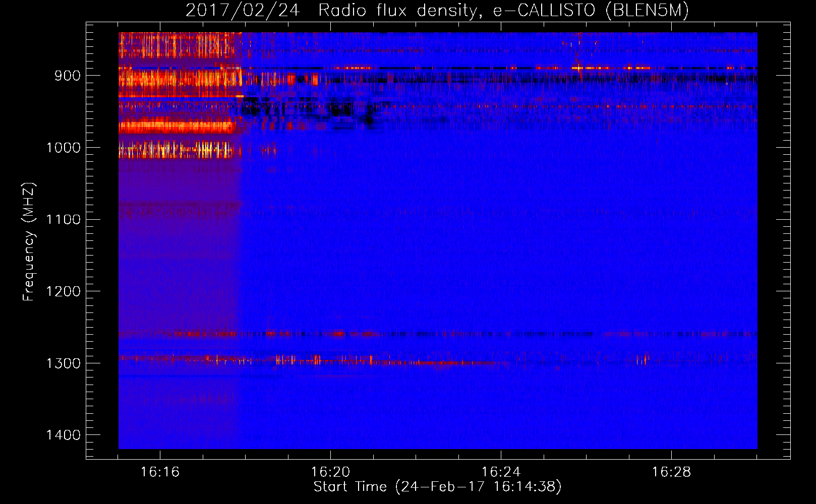The height and width of the screenshot is (504, 816).
Task: Click the 1200 frequency tick label
Action: coord(64,291)
